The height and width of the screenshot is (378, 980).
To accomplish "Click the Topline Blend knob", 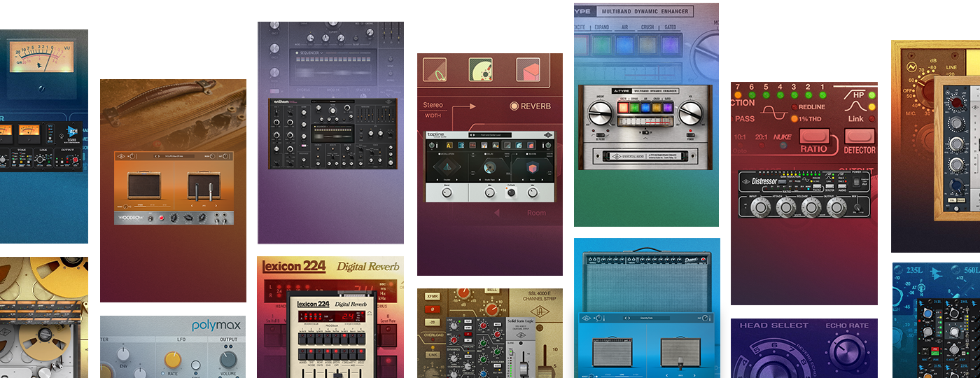I will (x=447, y=191).
